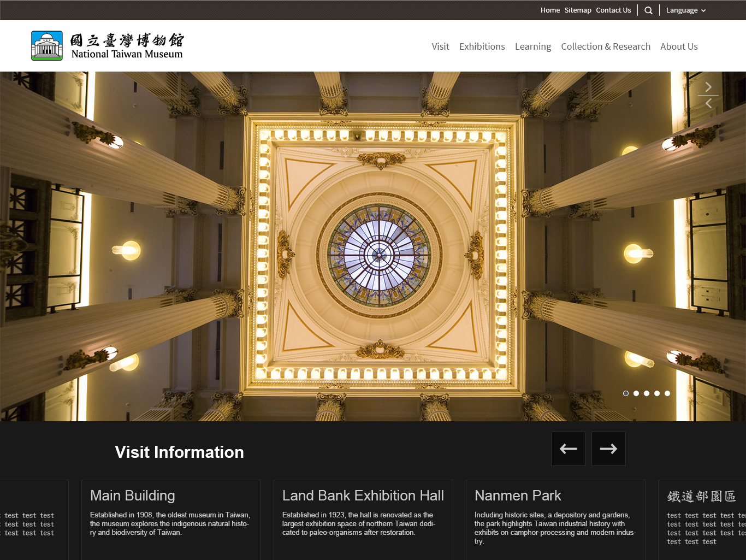The height and width of the screenshot is (560, 746).
Task: Click the 'Established in 1923' description text
Action: click(x=359, y=523)
